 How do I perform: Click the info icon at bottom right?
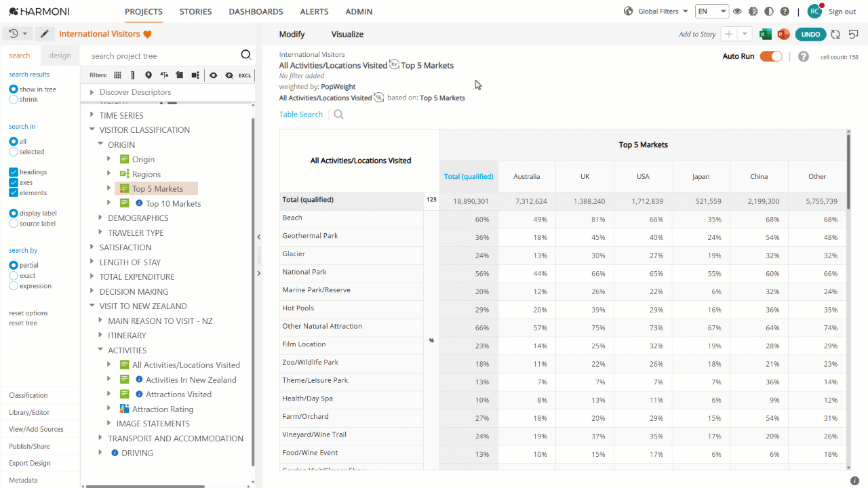854,480
